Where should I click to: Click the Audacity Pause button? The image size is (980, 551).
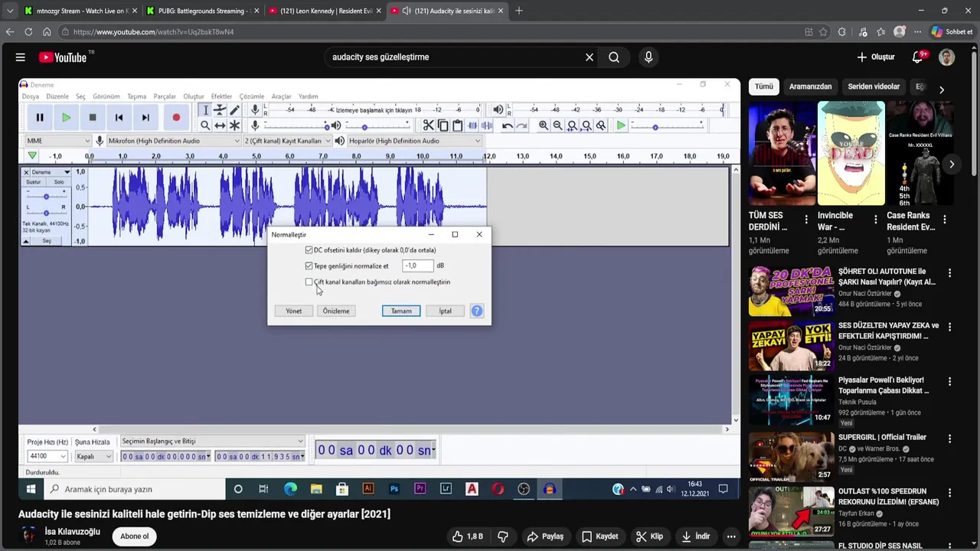[x=40, y=117]
